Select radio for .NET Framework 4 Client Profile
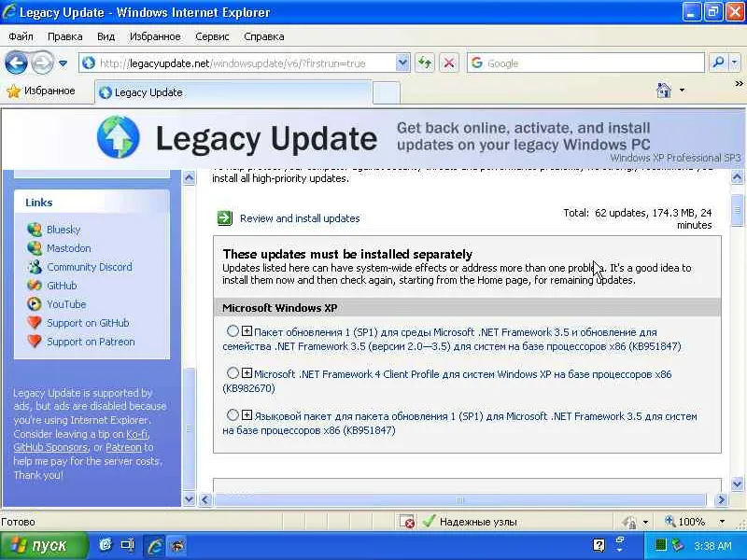747x560 pixels. tap(233, 372)
